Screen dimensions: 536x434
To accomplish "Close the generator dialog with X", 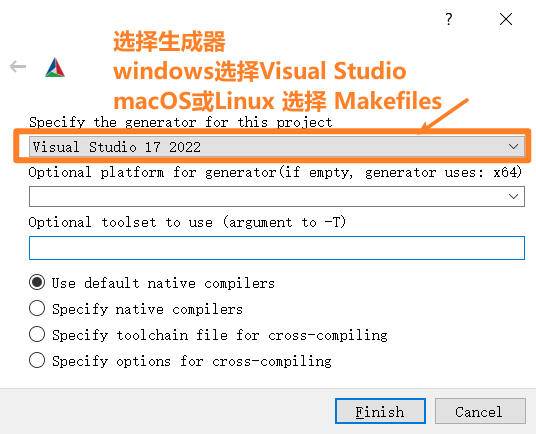I will tap(506, 19).
